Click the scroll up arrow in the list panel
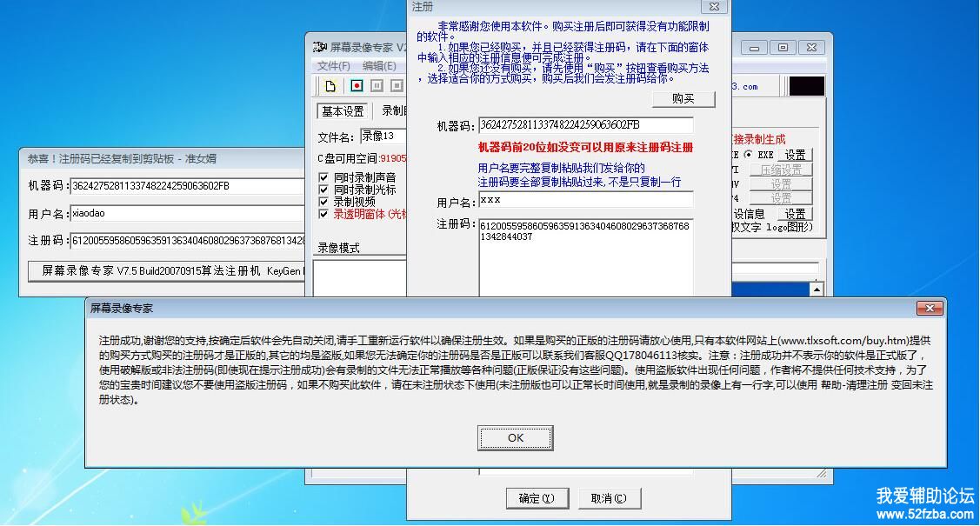The width and height of the screenshot is (980, 526). [817, 290]
